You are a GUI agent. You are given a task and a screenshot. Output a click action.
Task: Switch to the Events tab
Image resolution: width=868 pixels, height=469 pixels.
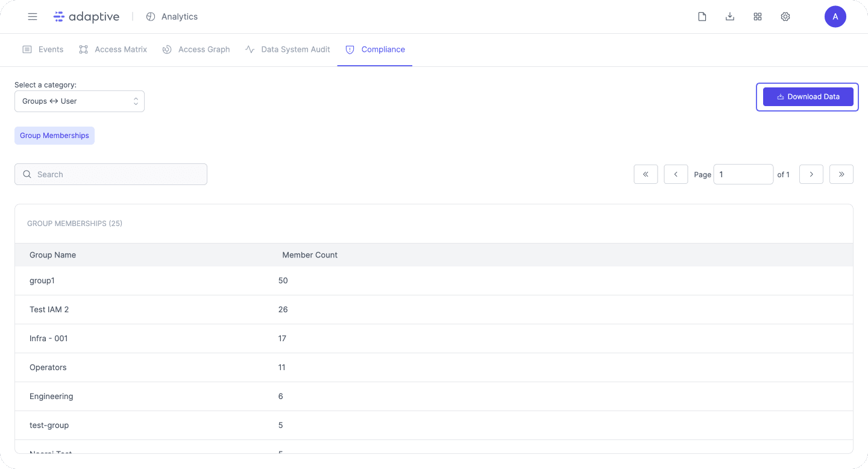tap(43, 49)
